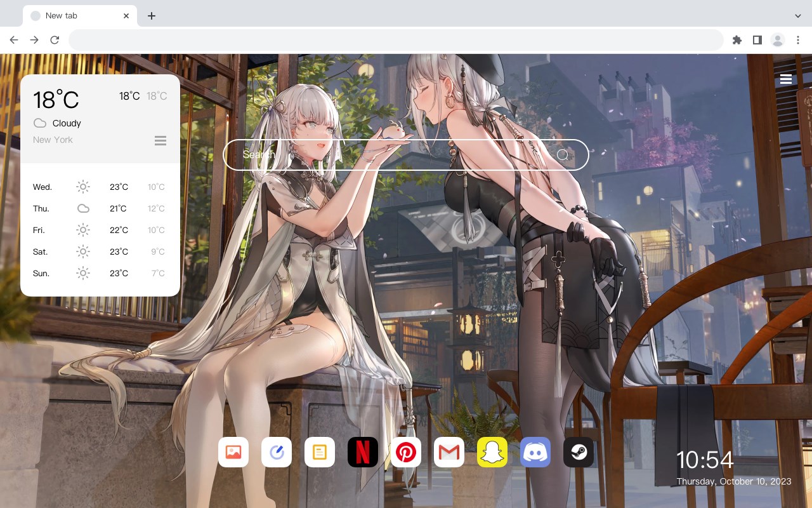Image resolution: width=812 pixels, height=508 pixels.
Task: Click the cloud icon beside Cloudy
Action: (40, 123)
